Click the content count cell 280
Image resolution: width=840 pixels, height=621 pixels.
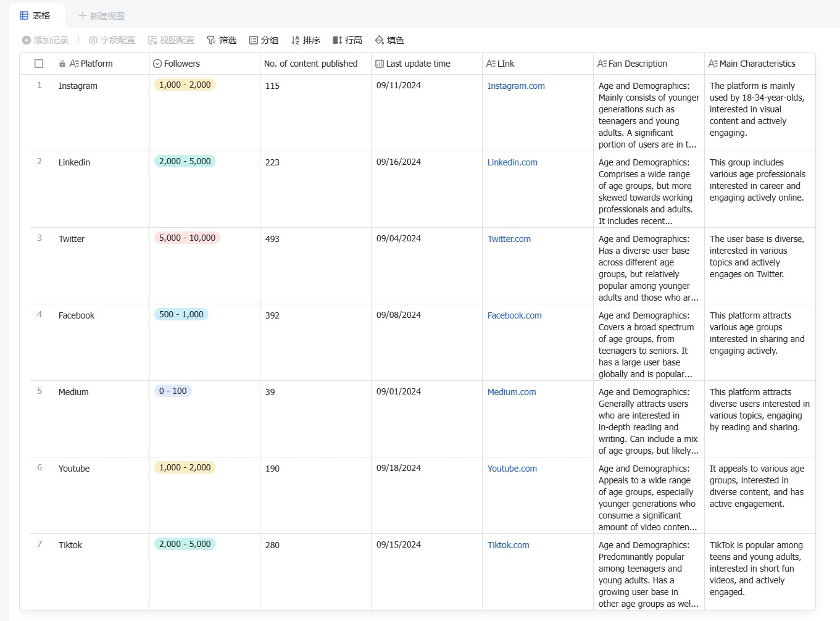coord(315,572)
